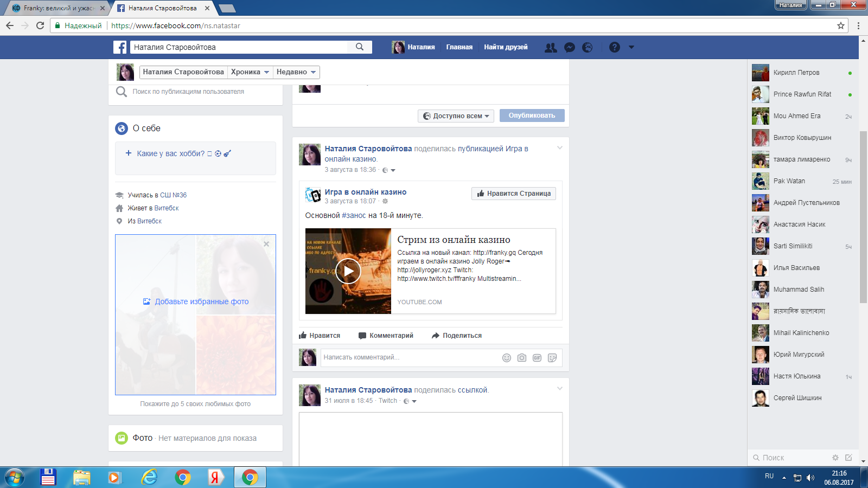The image size is (868, 488).
Task: Insert emoji in the comment field
Action: click(x=507, y=358)
